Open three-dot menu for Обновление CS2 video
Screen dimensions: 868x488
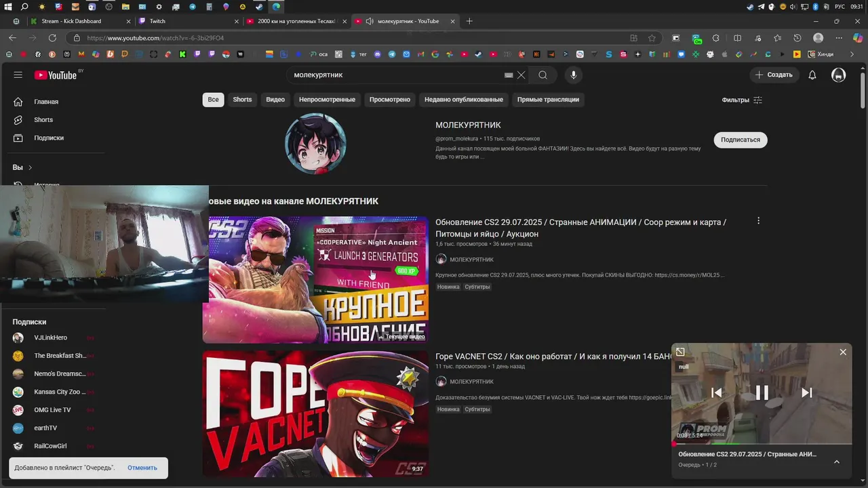pos(758,221)
